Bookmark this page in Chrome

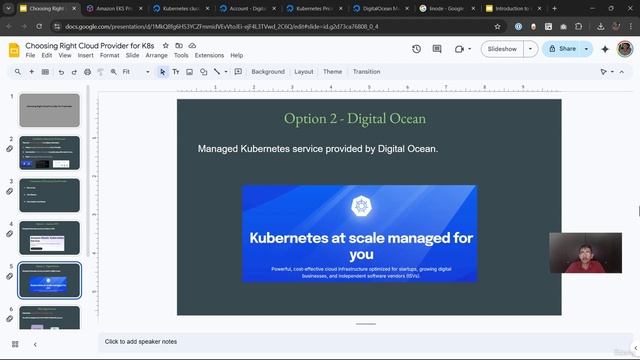click(x=497, y=27)
